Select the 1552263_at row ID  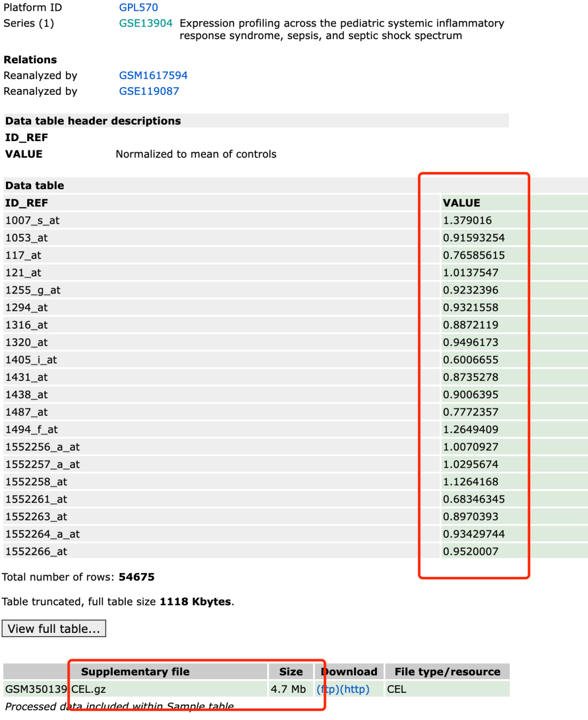36,517
